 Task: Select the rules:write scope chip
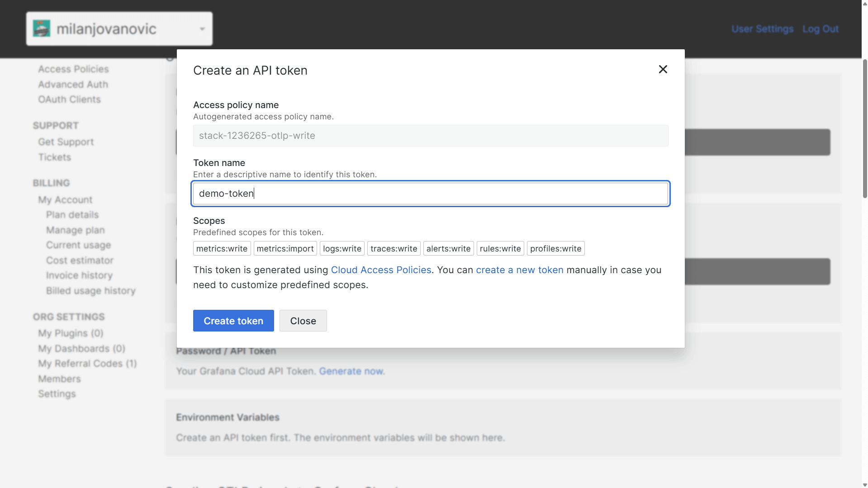(500, 248)
